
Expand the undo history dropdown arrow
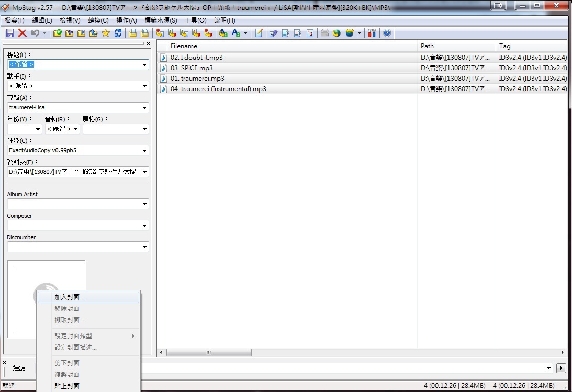point(44,33)
